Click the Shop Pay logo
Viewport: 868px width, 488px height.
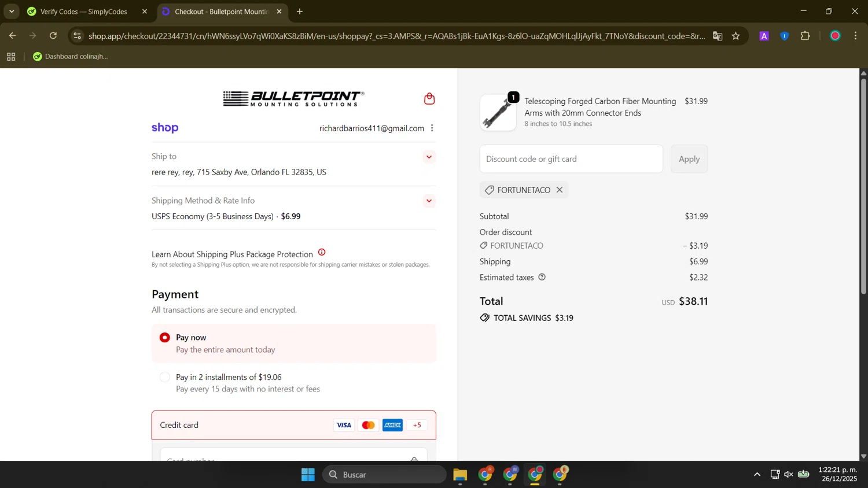pyautogui.click(x=165, y=128)
